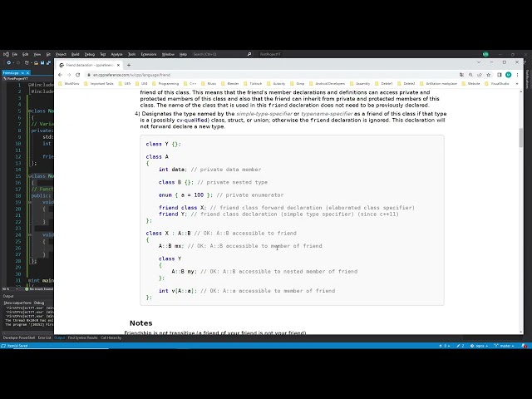
Task: Collapse the function at line 19 in the editor
Action: 30,202
